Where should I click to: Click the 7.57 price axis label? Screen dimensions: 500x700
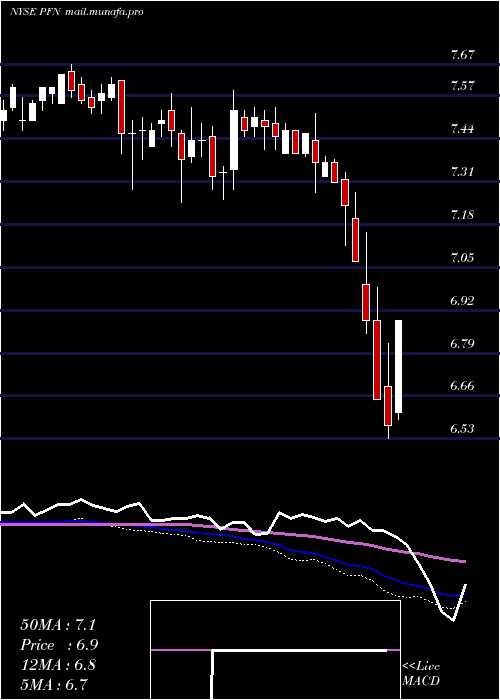coord(462,86)
